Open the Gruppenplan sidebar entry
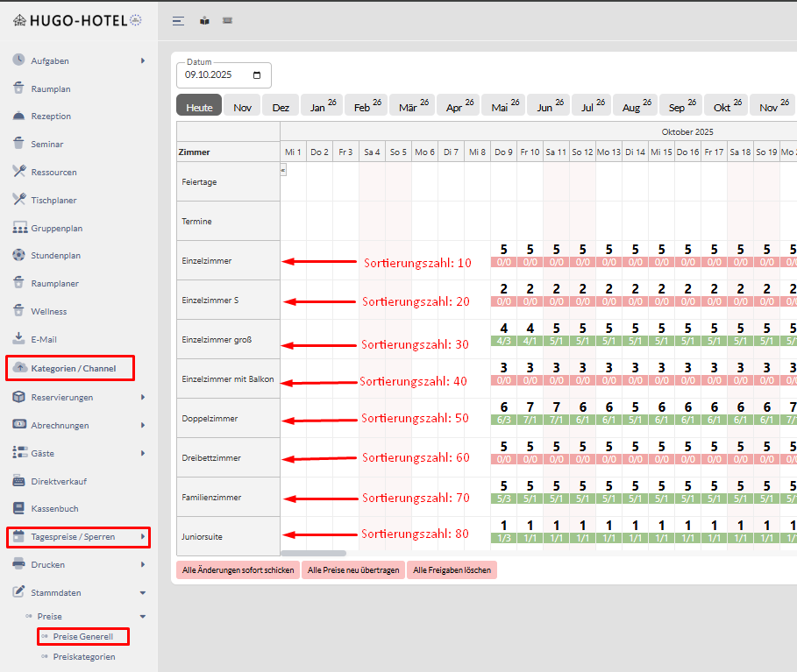Image resolution: width=797 pixels, height=672 pixels. click(x=56, y=228)
